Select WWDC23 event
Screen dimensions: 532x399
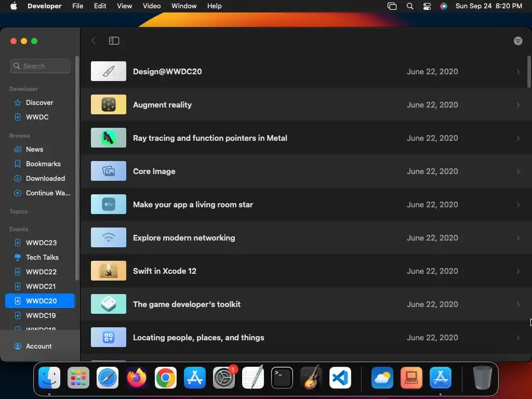(40, 243)
